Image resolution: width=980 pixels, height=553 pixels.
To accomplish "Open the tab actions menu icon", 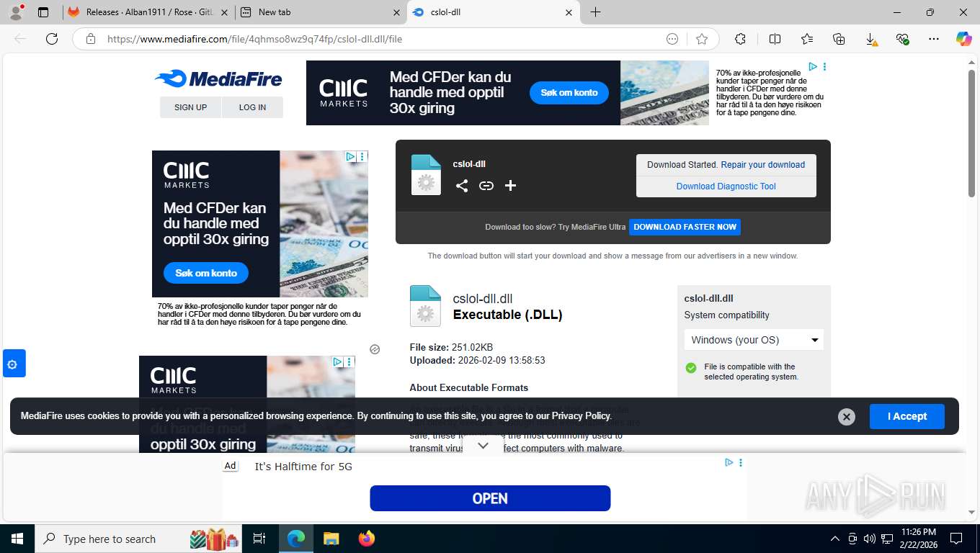I will (x=43, y=12).
